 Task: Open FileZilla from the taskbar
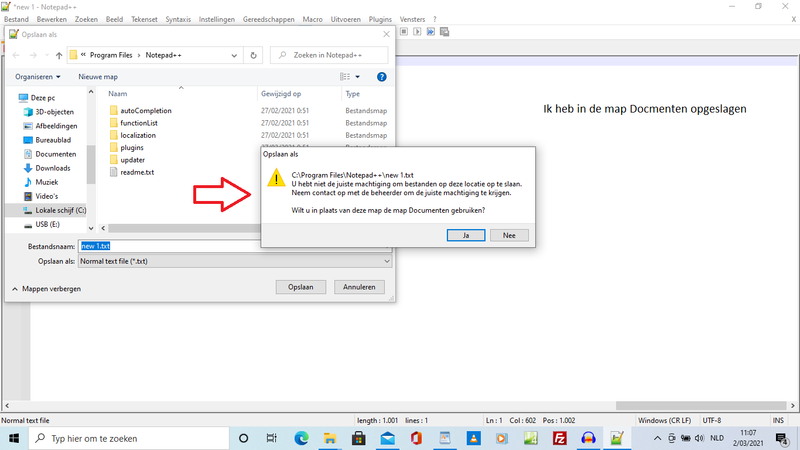point(560,438)
